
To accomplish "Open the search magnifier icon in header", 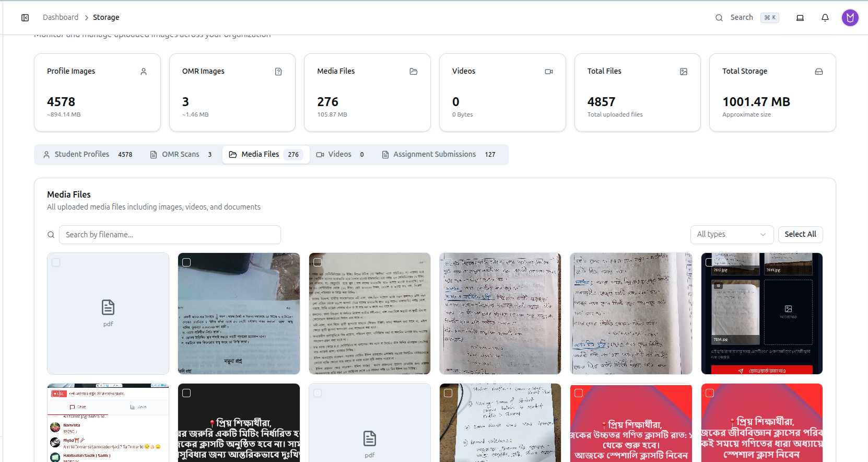I will click(x=719, y=18).
